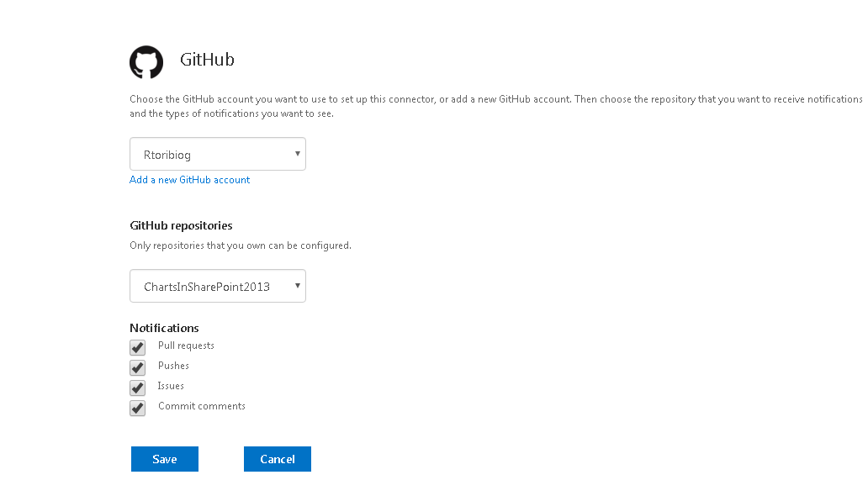Disable the Pushes notification checkbox
The height and width of the screenshot is (496, 868).
[x=138, y=367]
